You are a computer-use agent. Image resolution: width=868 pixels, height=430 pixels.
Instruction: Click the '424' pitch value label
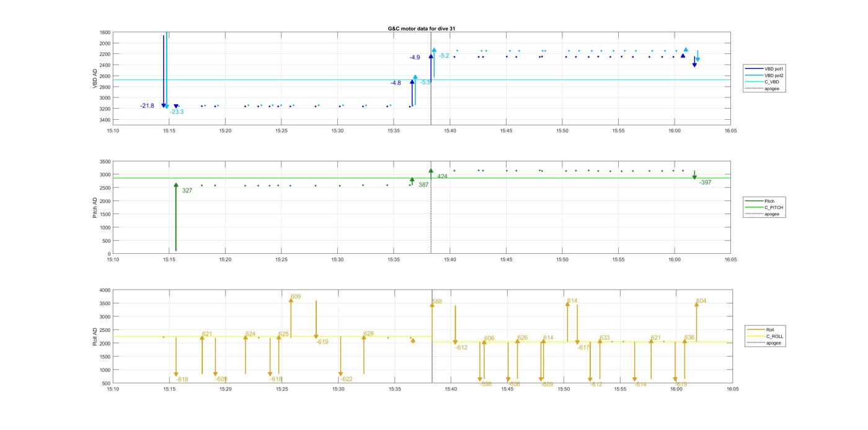tap(442, 176)
